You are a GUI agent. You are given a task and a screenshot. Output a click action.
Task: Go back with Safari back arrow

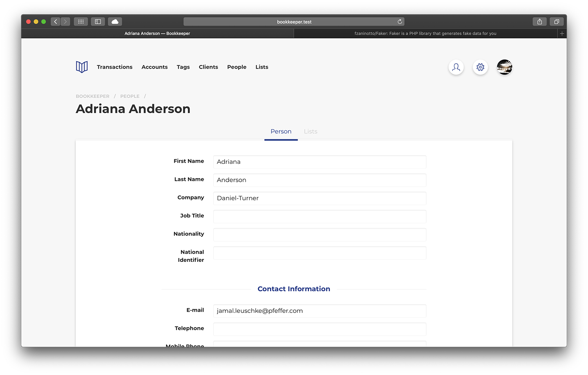point(56,22)
